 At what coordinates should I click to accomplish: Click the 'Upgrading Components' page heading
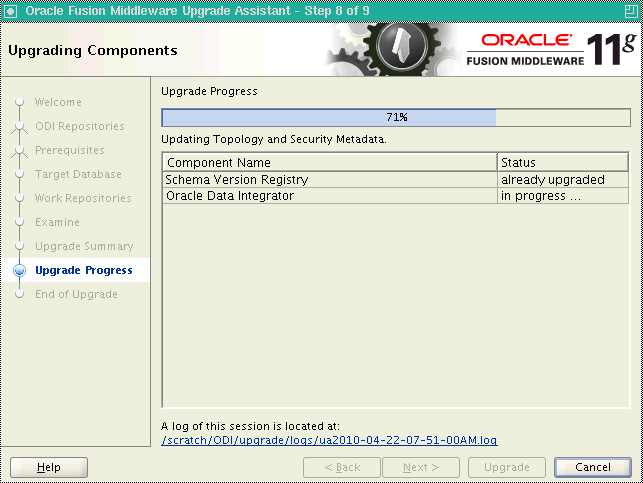point(93,50)
